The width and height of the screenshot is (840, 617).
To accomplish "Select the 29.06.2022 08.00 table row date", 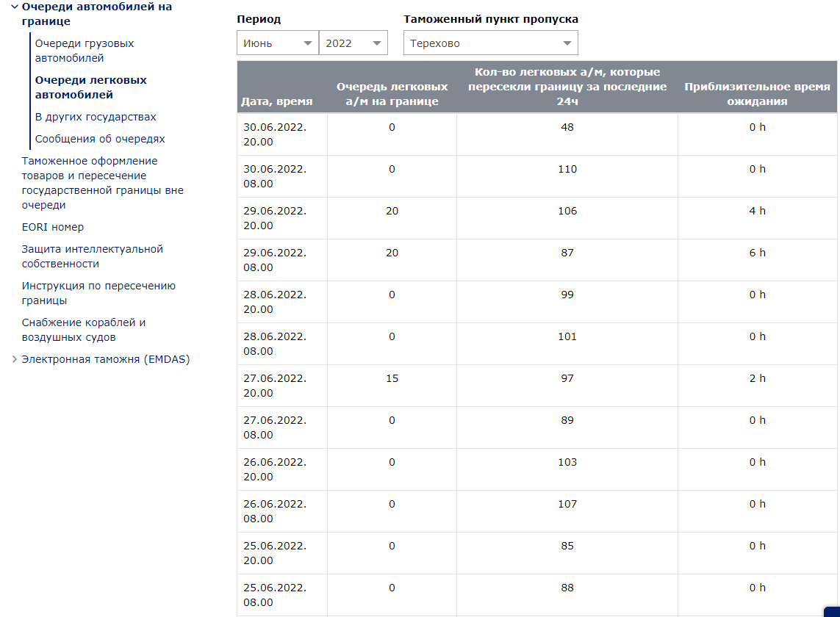I will 275,260.
